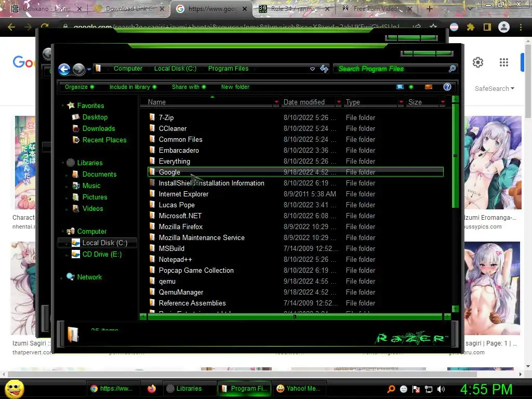Select the Notepad++ folder icon
This screenshot has width=532, height=399.
pos(152,259)
